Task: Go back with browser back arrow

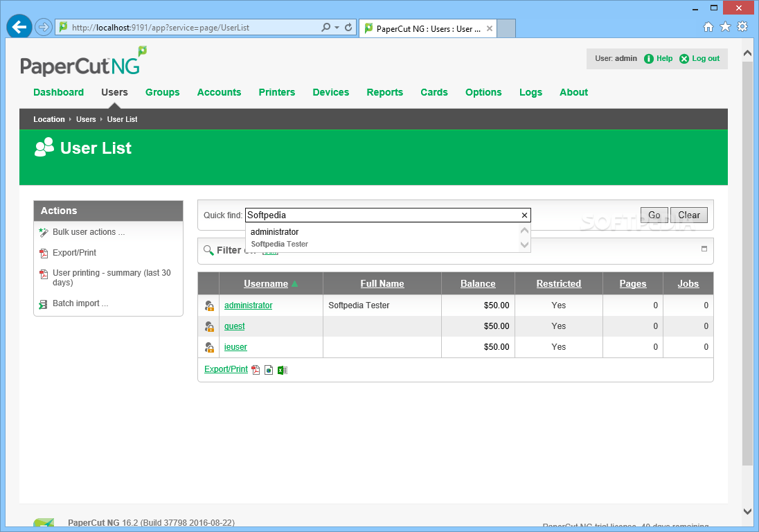Action: pos(19,26)
